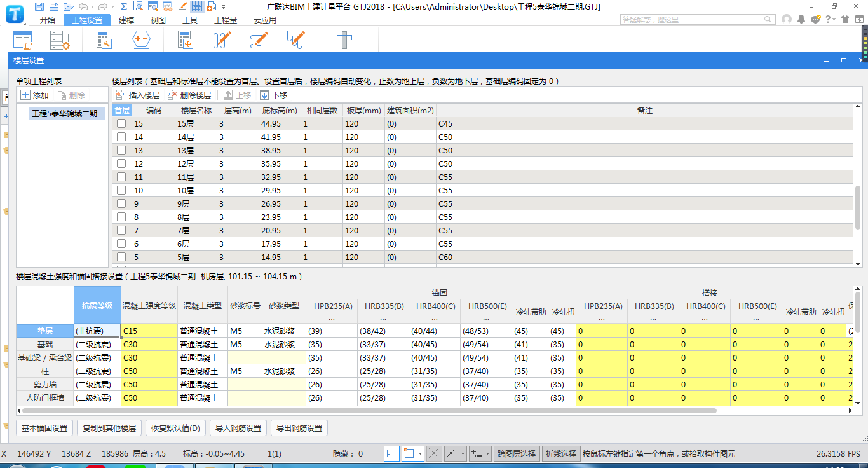Open the 开始 ribbon tab

(x=47, y=20)
